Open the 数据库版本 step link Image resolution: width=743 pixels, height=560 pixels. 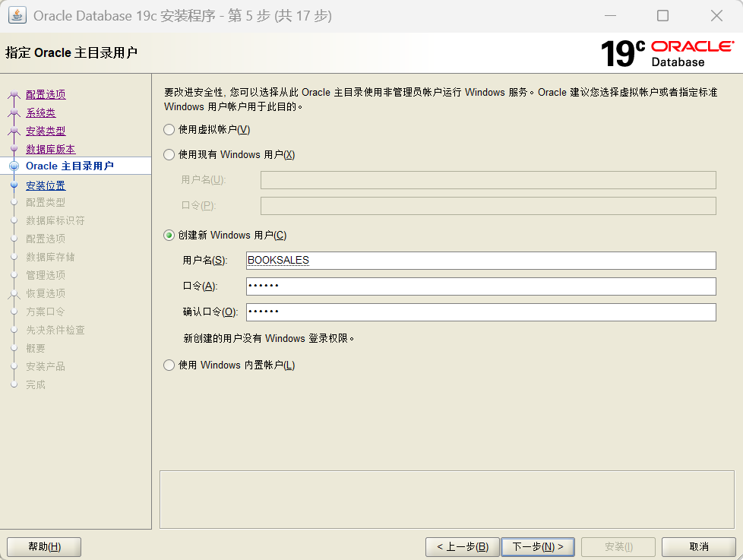(51, 149)
